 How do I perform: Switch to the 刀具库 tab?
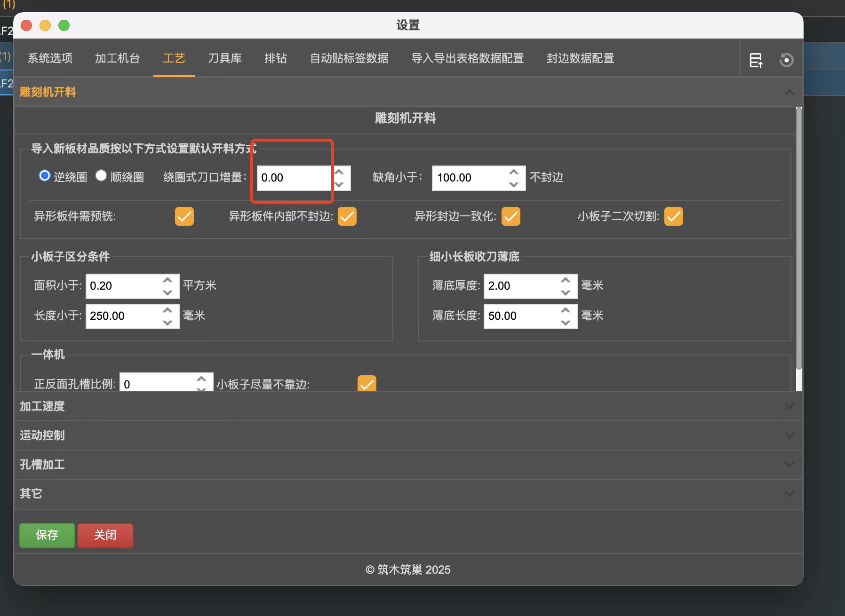pos(225,58)
